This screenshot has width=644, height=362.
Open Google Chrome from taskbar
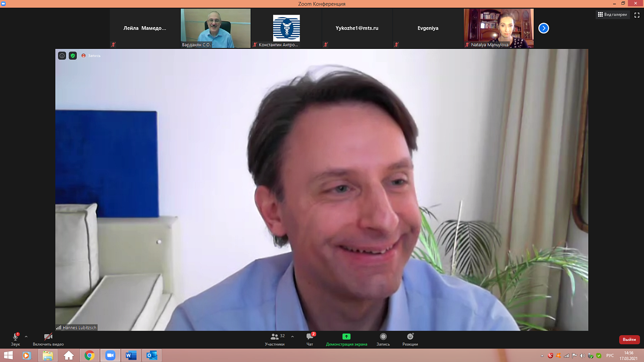coord(89,355)
